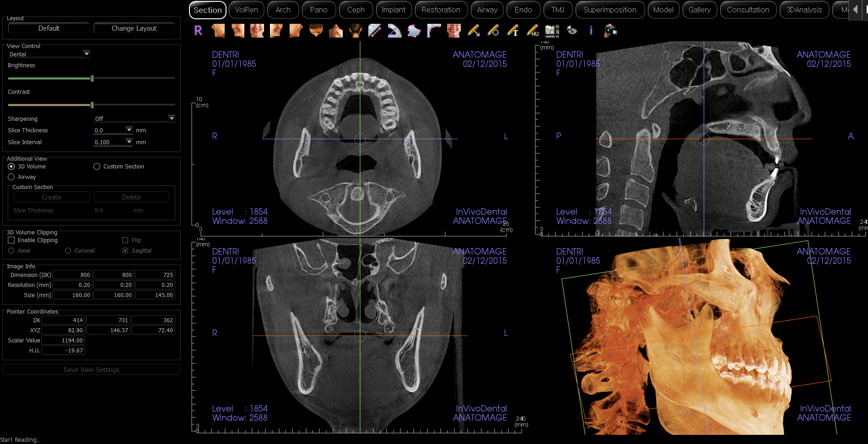Open the TMJ tab
Screen dimensions: 868x444
click(x=557, y=10)
